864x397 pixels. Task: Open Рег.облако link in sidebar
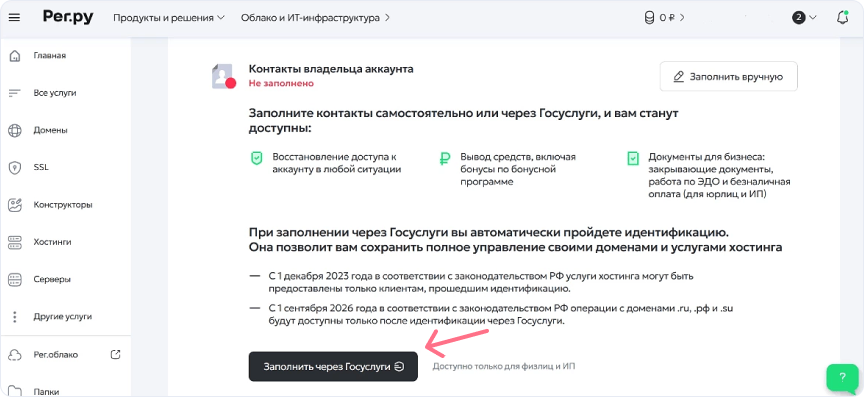click(56, 355)
